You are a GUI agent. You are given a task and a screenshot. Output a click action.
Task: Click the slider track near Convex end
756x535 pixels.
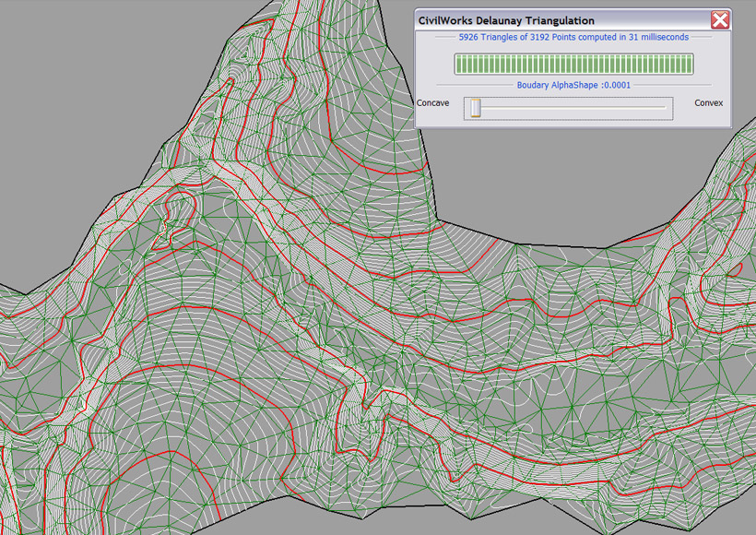pyautogui.click(x=655, y=108)
